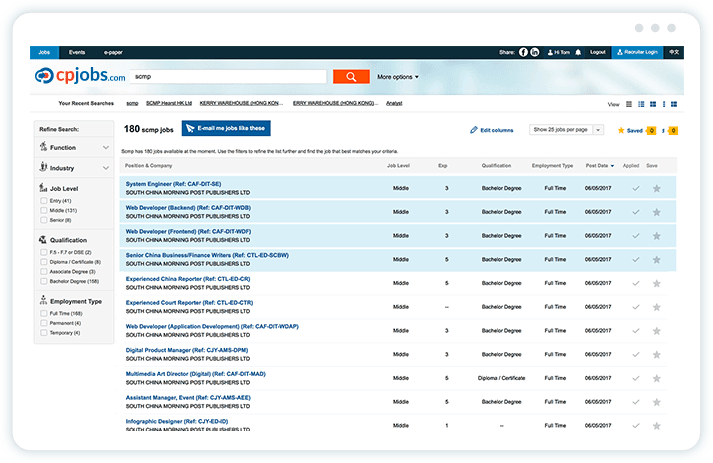
Task: Star the Web Developer (Backend) job
Action: coord(656,212)
